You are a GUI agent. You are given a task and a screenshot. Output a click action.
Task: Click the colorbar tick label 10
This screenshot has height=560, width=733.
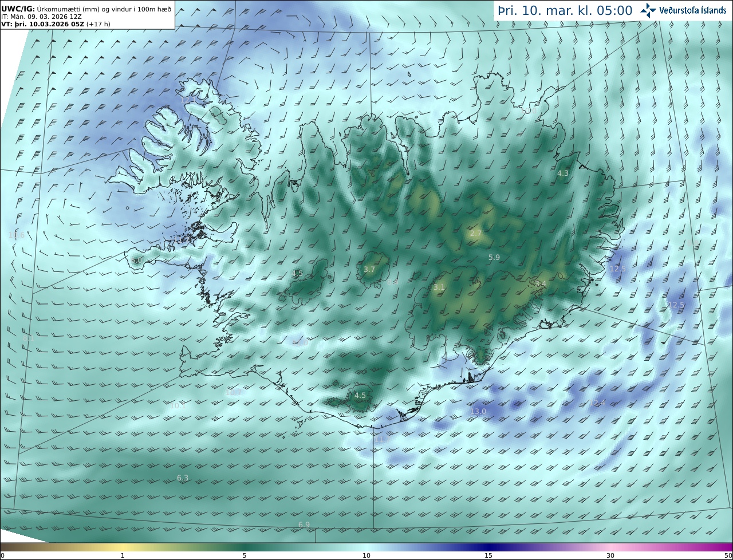pos(366,555)
